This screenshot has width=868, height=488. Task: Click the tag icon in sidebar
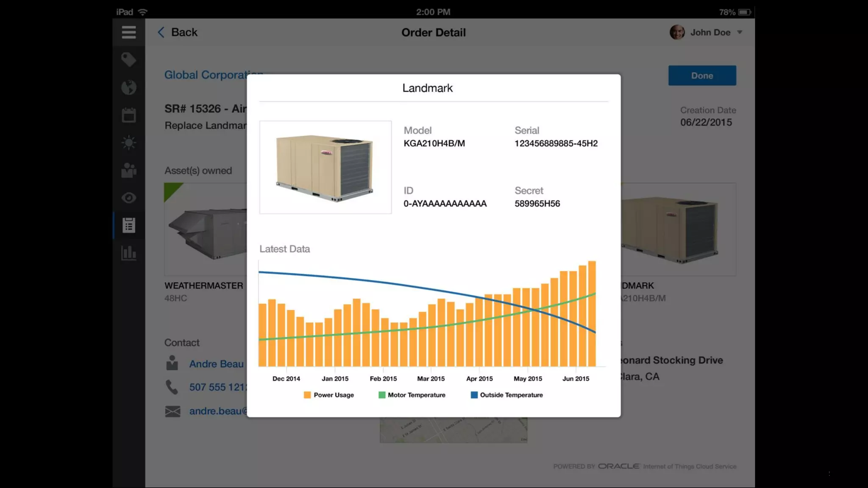128,59
